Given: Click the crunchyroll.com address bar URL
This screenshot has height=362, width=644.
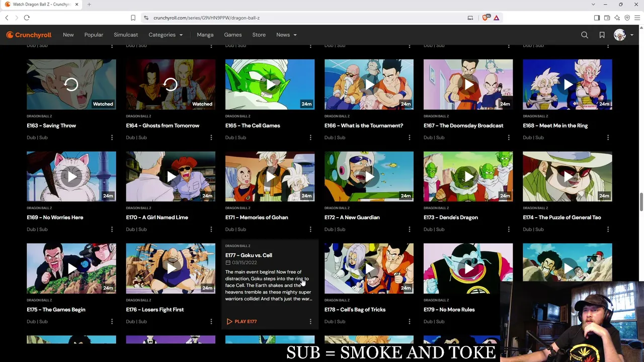Looking at the screenshot, I should (206, 18).
